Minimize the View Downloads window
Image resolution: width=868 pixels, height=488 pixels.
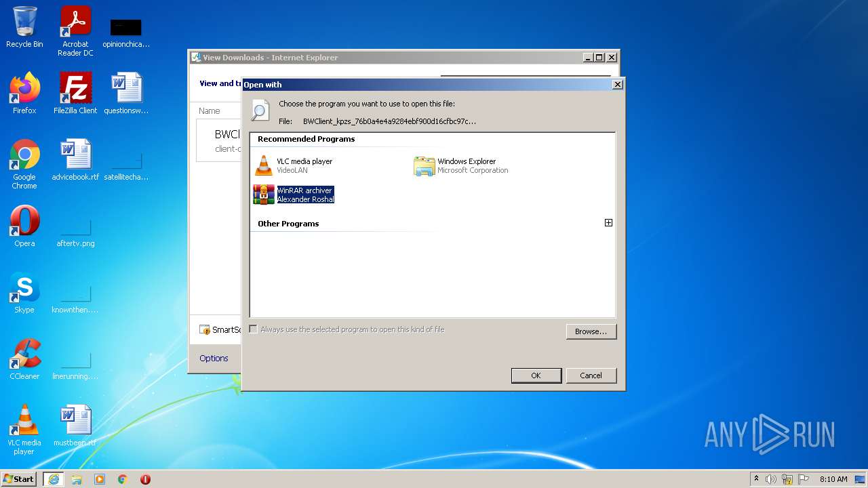(588, 58)
